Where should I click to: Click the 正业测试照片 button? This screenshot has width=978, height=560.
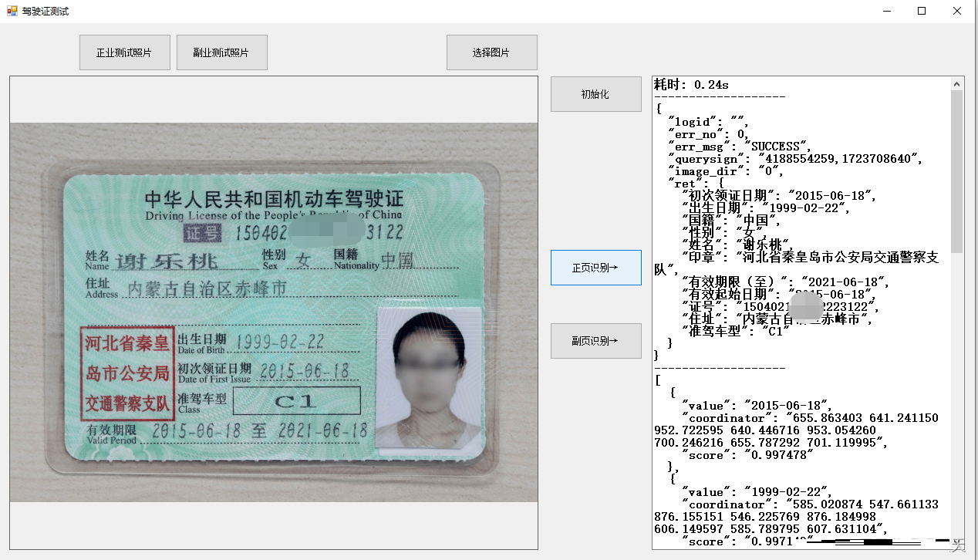point(124,52)
